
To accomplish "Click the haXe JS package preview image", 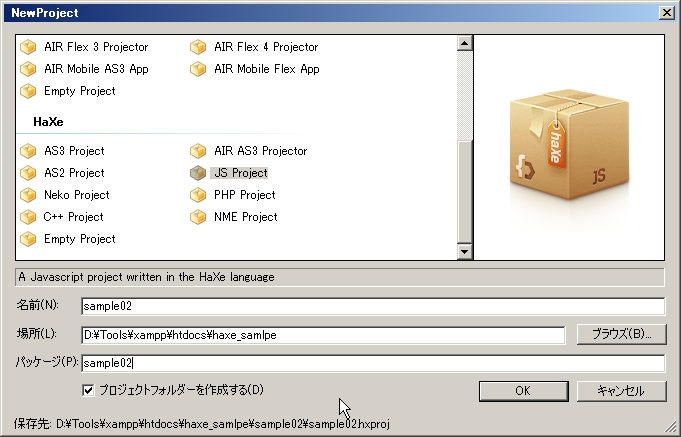I will [x=569, y=148].
